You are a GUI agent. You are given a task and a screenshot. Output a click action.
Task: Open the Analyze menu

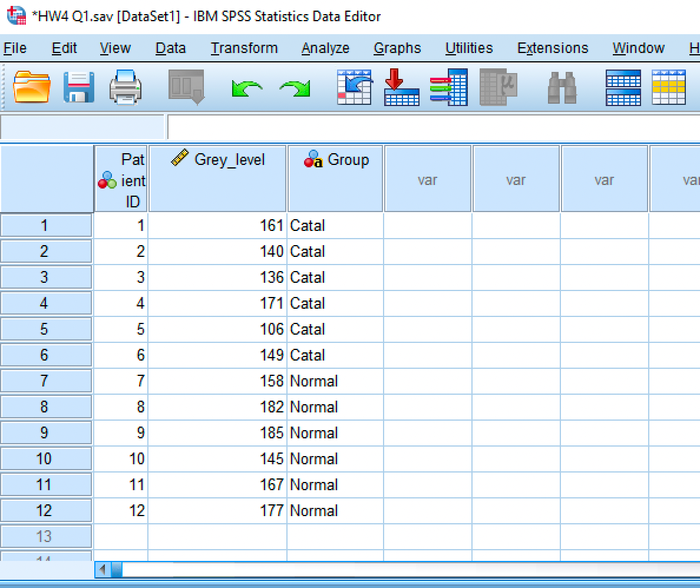tap(325, 48)
